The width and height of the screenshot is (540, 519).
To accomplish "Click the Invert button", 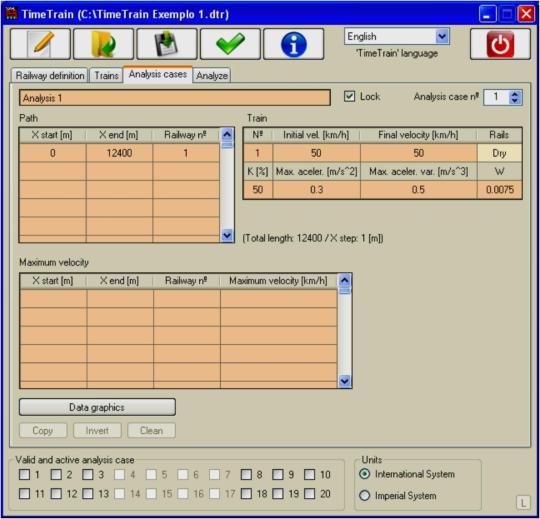I will (x=97, y=430).
